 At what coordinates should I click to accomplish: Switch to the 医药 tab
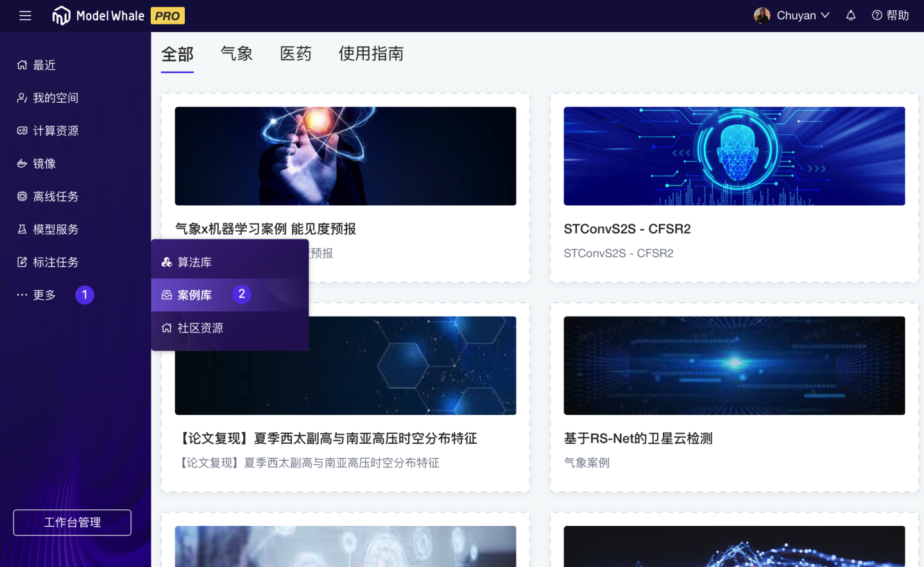pos(296,53)
